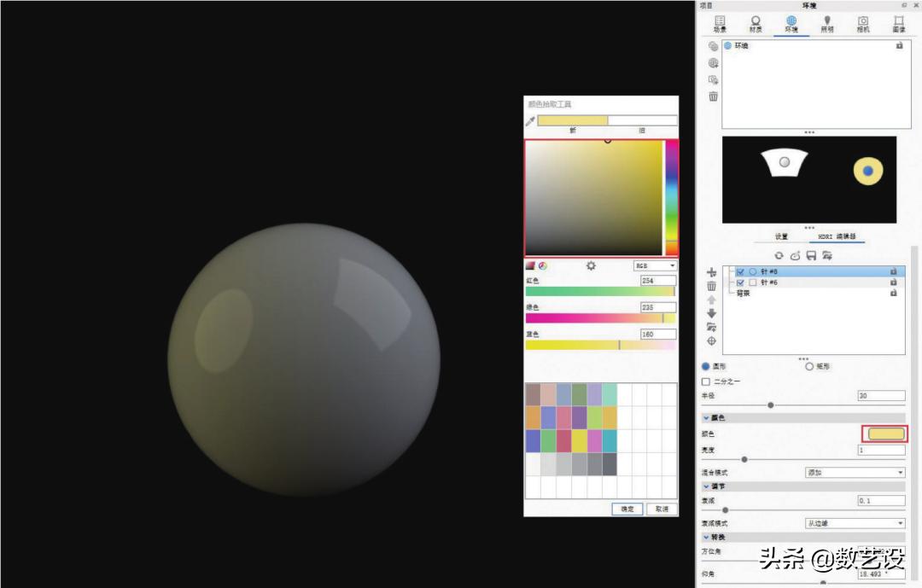Click the 确定 button
This screenshot has height=588, width=922.
[x=627, y=509]
